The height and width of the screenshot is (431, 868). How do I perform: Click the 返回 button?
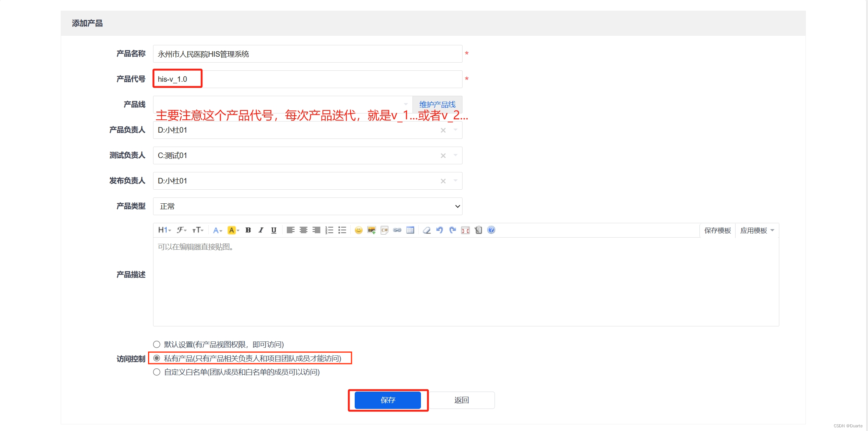point(461,400)
